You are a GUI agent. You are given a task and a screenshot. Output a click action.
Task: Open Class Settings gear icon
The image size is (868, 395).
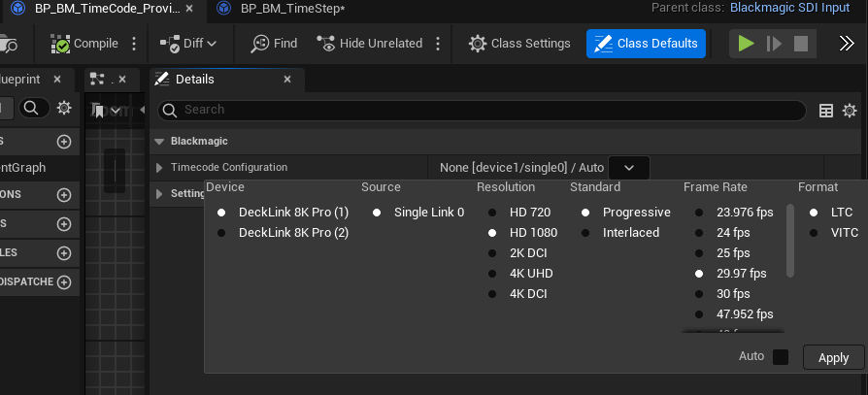click(477, 44)
